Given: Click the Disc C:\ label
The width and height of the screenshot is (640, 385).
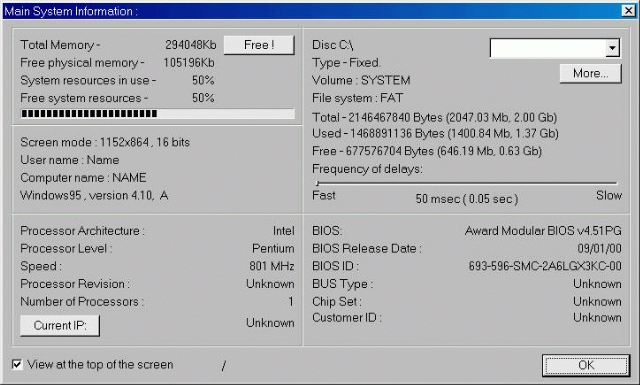Looking at the screenshot, I should [333, 45].
